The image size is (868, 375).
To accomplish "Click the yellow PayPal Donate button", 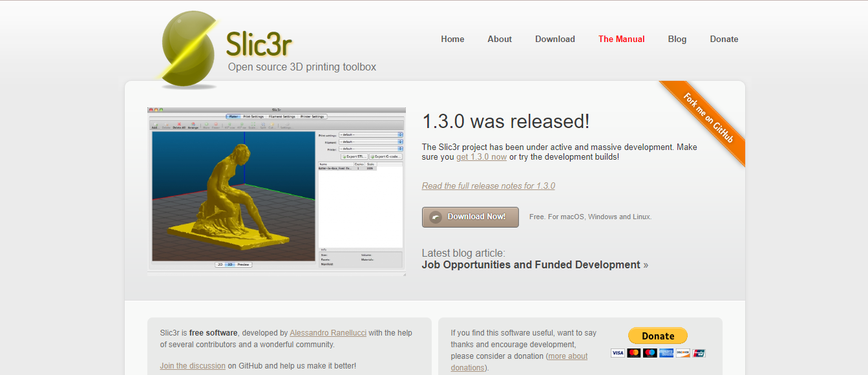I will click(658, 336).
